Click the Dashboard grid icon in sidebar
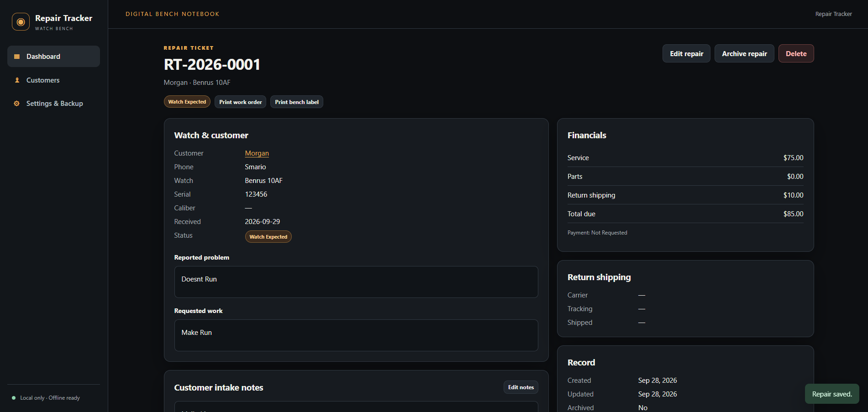868x412 pixels. coord(17,57)
